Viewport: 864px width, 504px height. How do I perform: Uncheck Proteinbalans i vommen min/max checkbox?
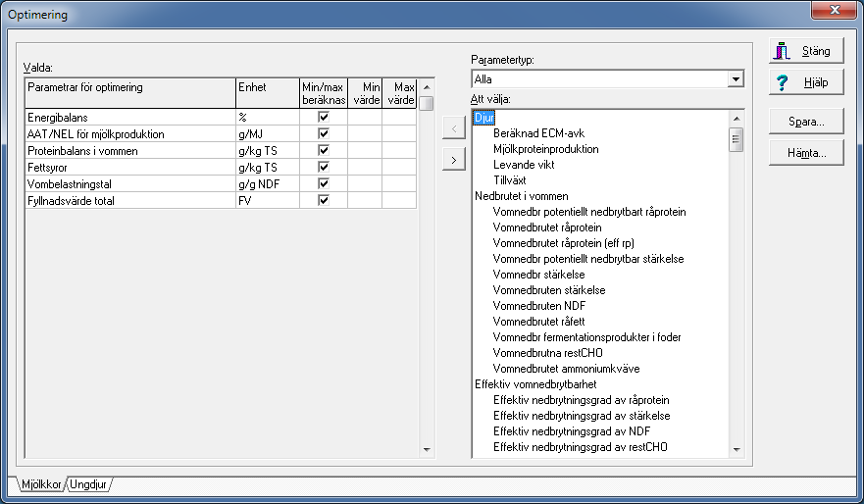point(324,150)
